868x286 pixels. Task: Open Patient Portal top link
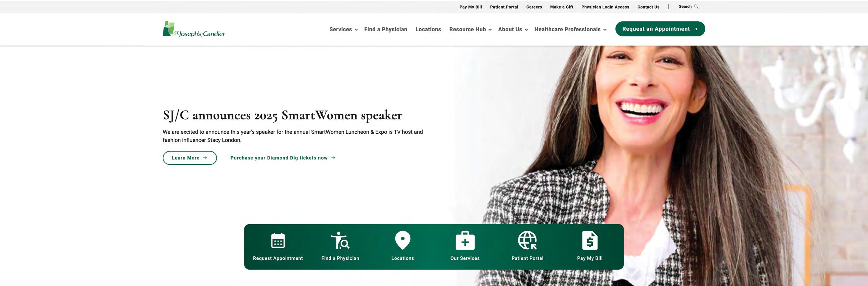coord(504,7)
